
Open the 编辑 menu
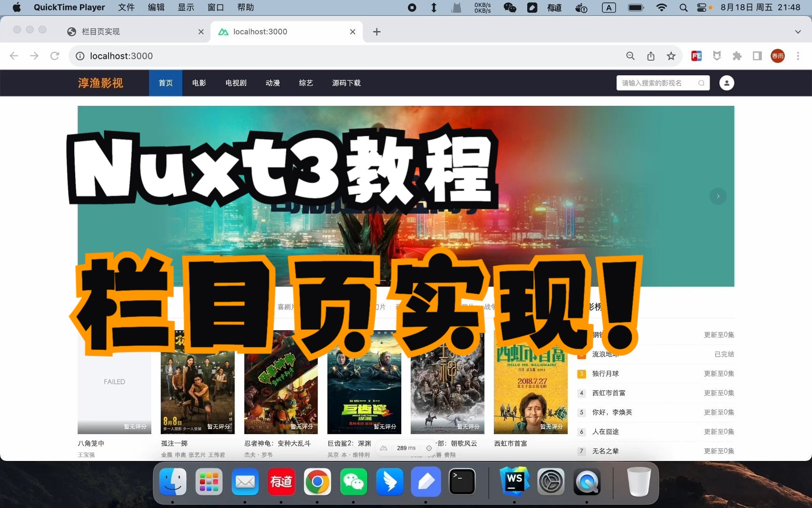coord(156,8)
